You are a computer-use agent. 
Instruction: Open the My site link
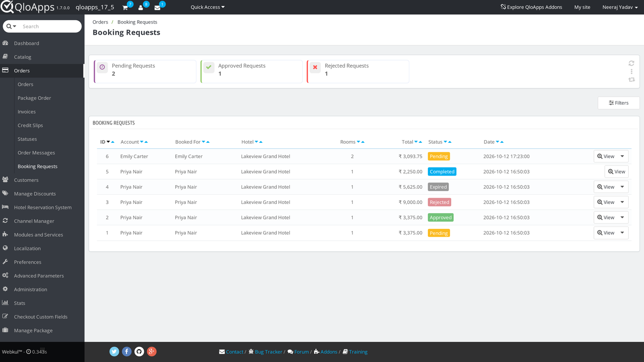(582, 7)
